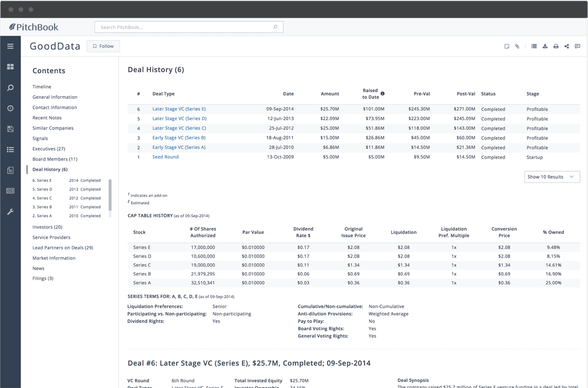
Task: Open Later Stage VC (Series E) deal
Action: 179,109
